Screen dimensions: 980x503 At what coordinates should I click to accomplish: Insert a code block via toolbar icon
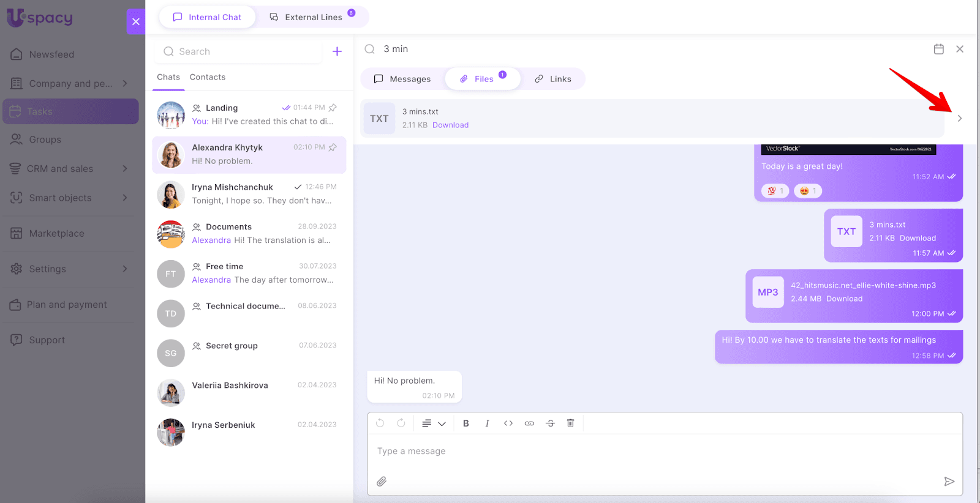point(508,423)
